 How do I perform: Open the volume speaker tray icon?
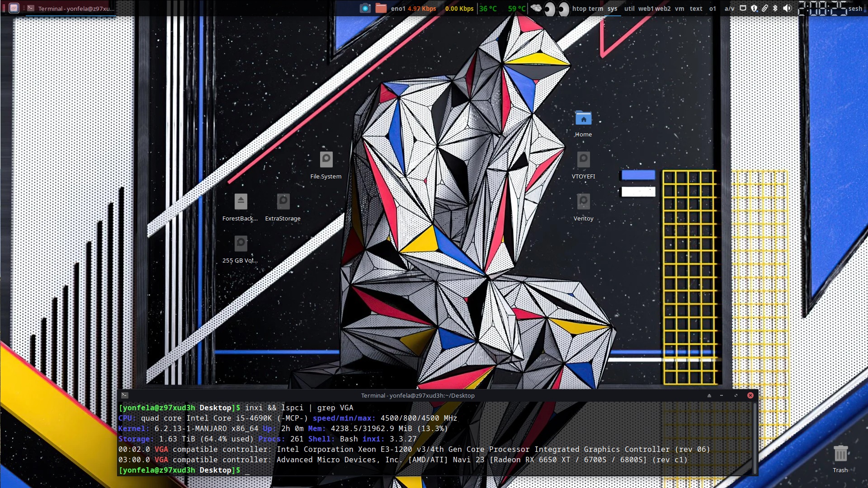coord(787,8)
